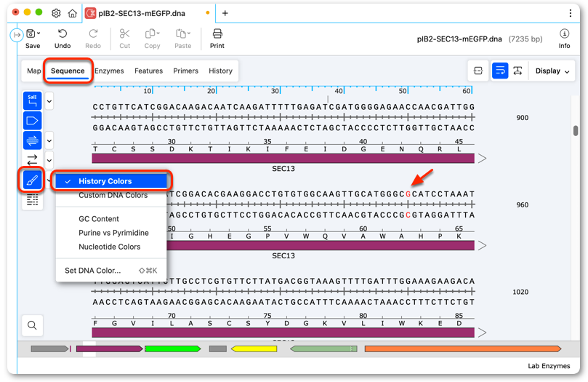This screenshot has width=588, height=382.
Task: Expand the enzymes options dropdown arrow
Action: pyautogui.click(x=49, y=101)
